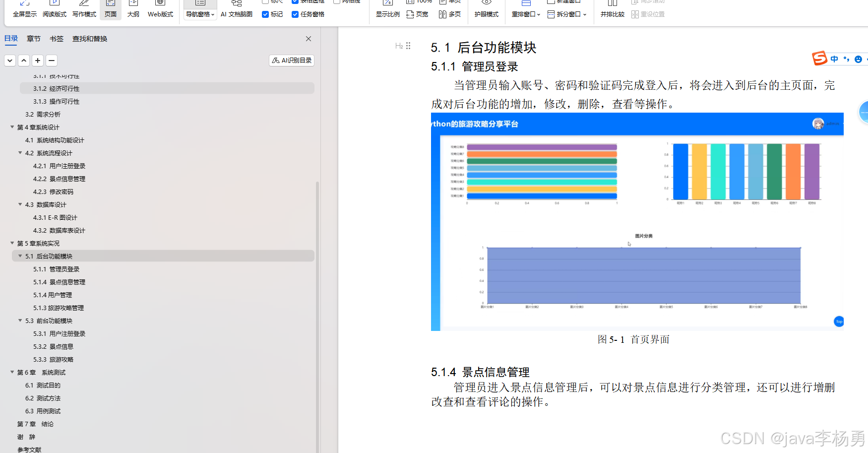Image resolution: width=868 pixels, height=453 pixels.
Task: Switch to Web layout (Web版式)
Action: click(x=160, y=9)
